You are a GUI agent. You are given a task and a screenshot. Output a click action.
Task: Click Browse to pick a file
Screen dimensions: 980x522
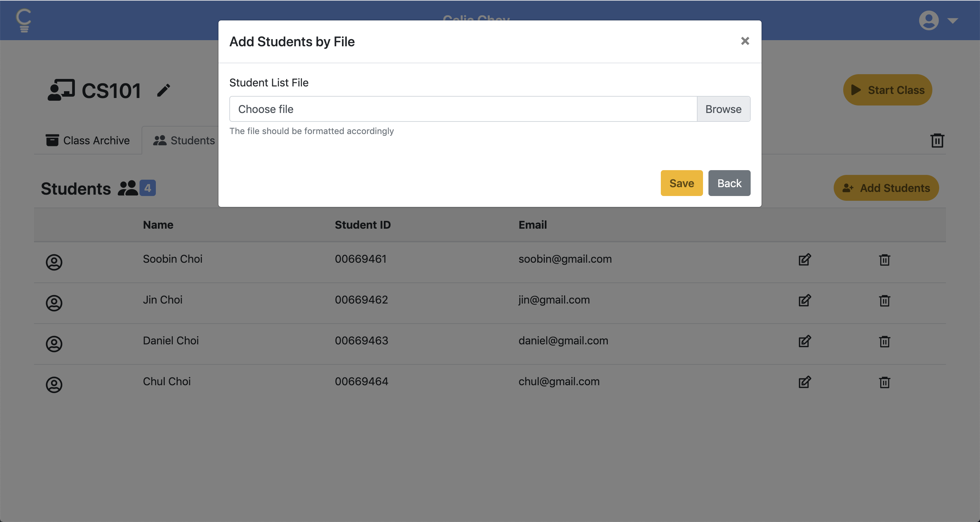[723, 109]
